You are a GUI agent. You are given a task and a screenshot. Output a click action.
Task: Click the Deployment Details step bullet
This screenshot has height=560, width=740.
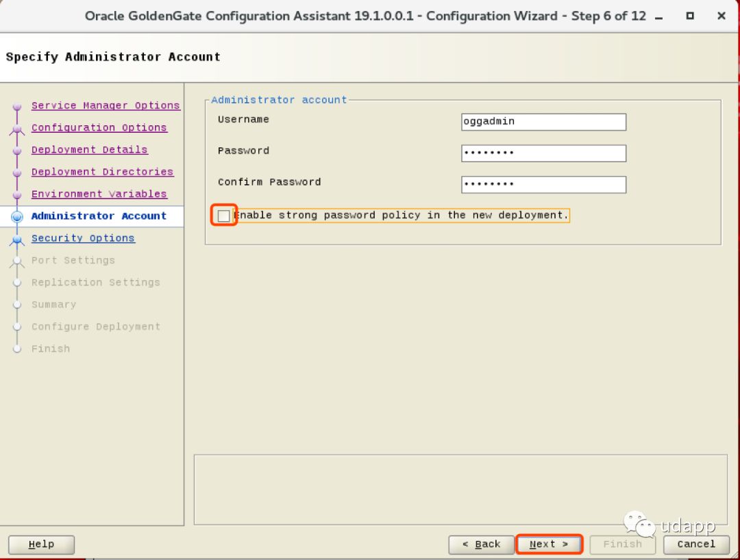17,151
